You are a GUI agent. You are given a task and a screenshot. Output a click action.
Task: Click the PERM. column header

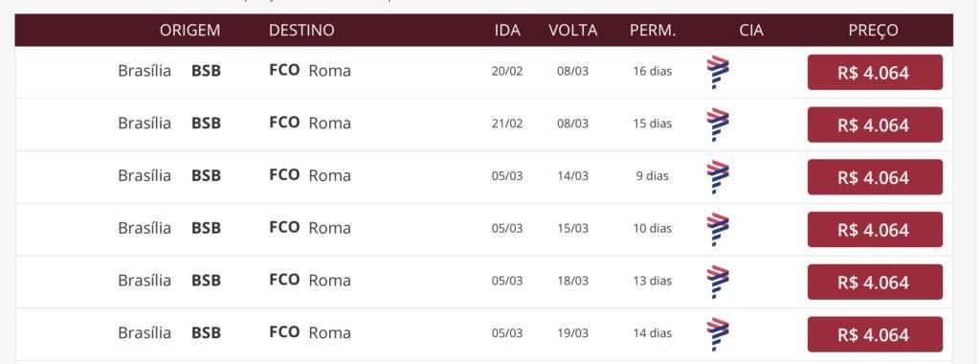pyautogui.click(x=653, y=30)
